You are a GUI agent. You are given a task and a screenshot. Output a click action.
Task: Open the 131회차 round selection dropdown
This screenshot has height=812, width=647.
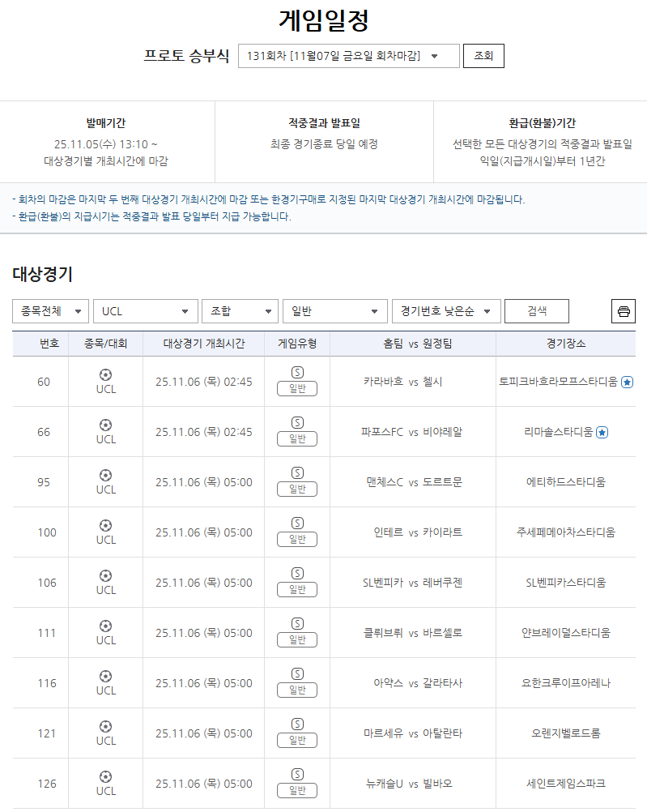coord(349,56)
